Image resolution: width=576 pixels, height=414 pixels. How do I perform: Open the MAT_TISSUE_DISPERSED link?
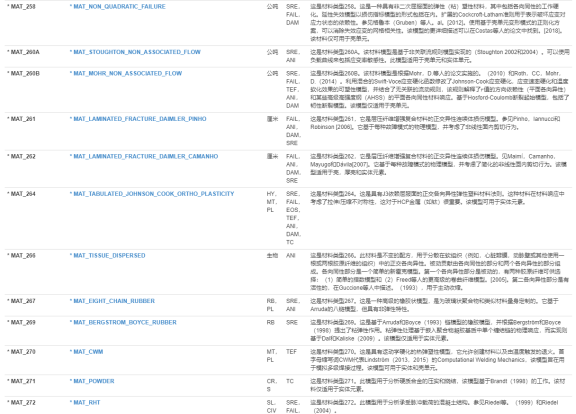pyautogui.click(x=107, y=256)
